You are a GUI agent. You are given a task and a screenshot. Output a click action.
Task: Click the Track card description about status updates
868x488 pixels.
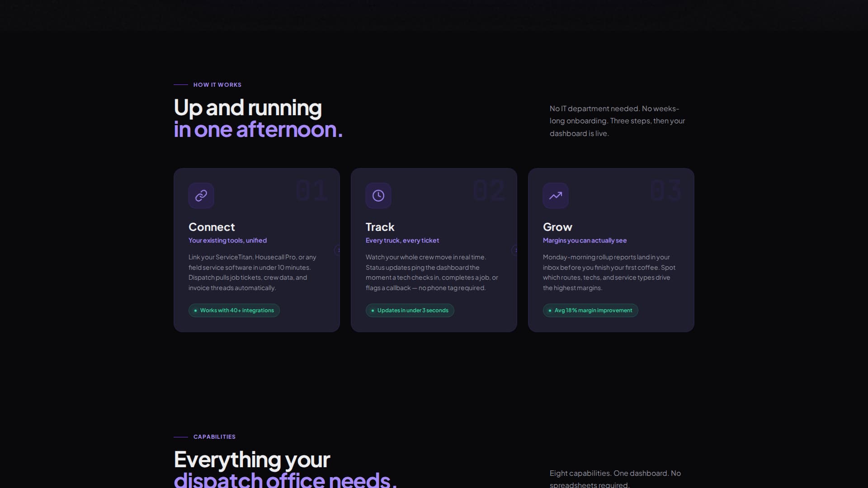coord(432,272)
